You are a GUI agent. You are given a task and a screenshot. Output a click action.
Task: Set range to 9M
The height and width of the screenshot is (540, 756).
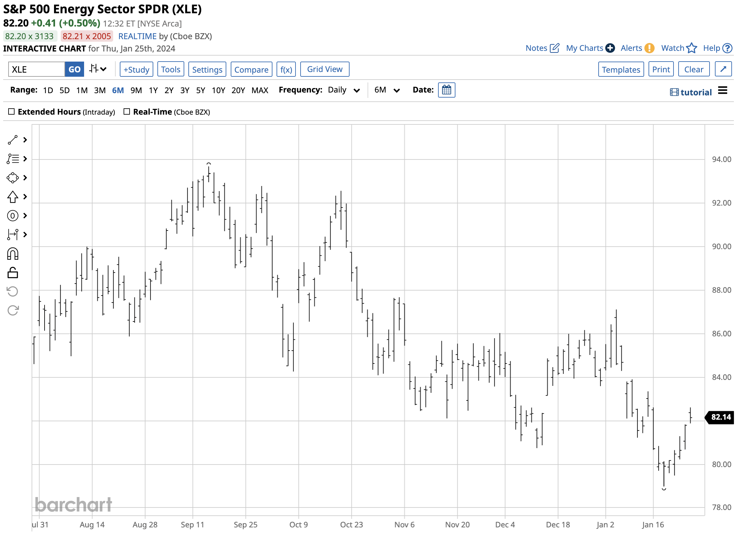tap(136, 90)
